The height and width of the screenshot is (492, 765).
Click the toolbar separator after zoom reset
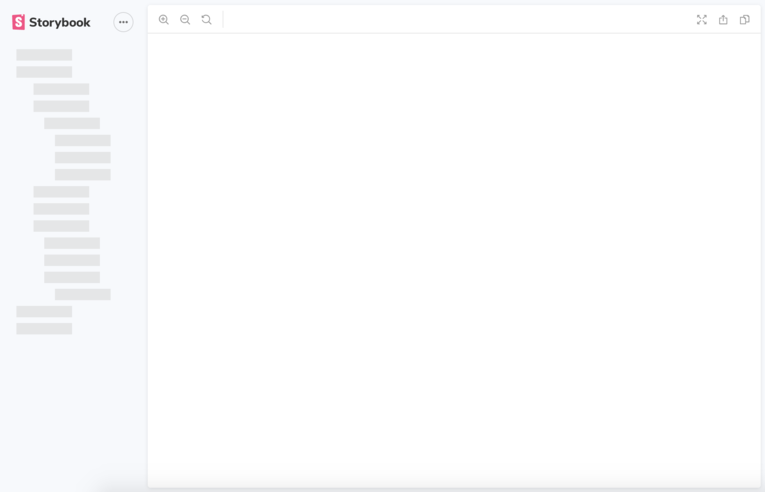click(x=223, y=20)
